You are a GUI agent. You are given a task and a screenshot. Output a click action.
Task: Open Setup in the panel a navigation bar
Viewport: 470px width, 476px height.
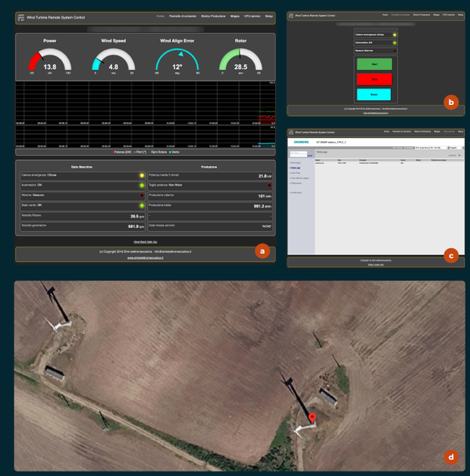tap(269, 16)
